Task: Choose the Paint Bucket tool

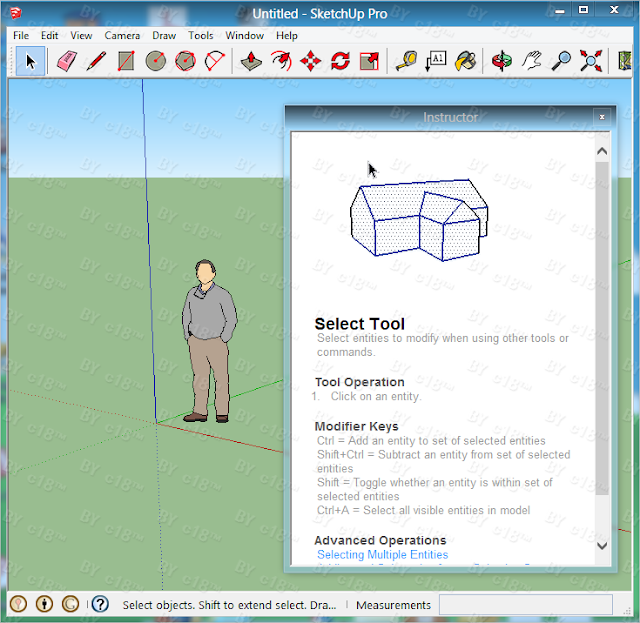Action: 465,61
